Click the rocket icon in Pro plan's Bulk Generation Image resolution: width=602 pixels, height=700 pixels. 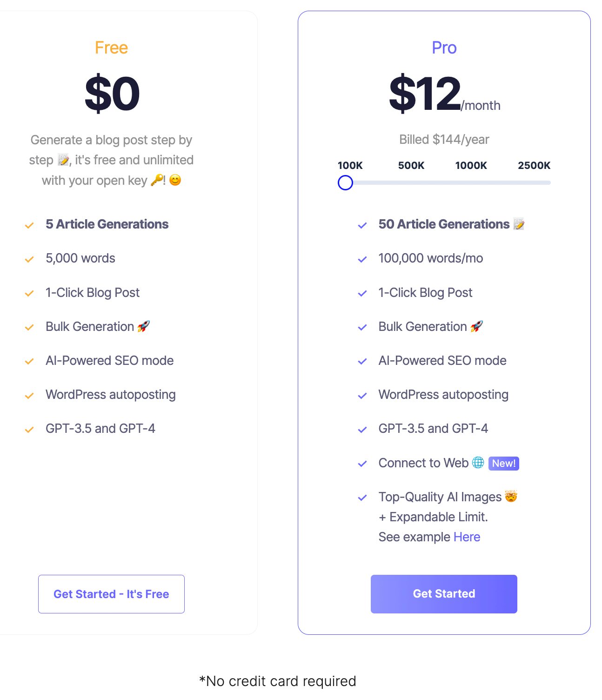coord(476,326)
